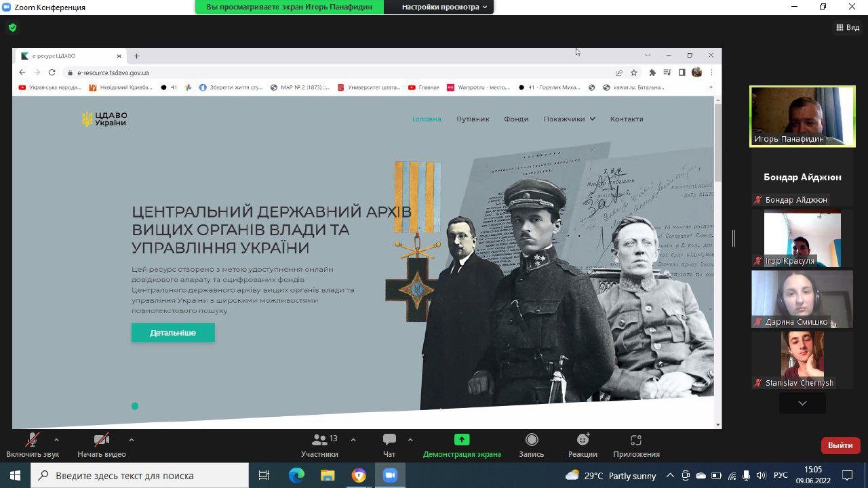Click the Участники participants icon
This screenshot has height=488, width=868.
point(319,440)
